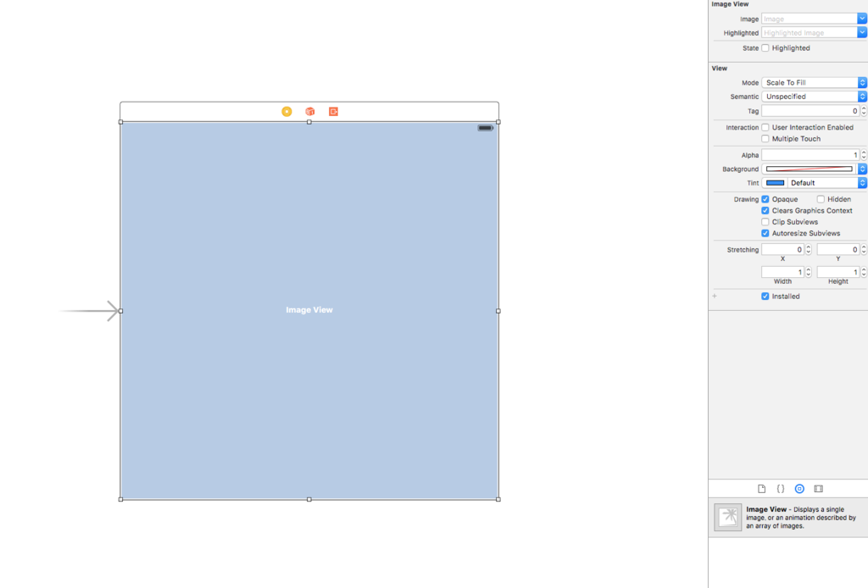868x588 pixels.
Task: Open the Code Snippet library tab
Action: pos(781,489)
